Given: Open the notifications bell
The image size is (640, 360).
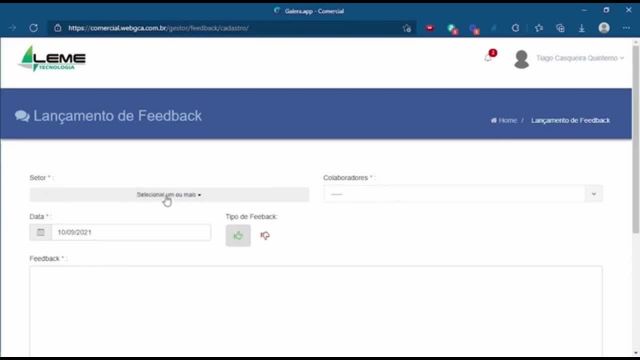Looking at the screenshot, I should click(488, 58).
